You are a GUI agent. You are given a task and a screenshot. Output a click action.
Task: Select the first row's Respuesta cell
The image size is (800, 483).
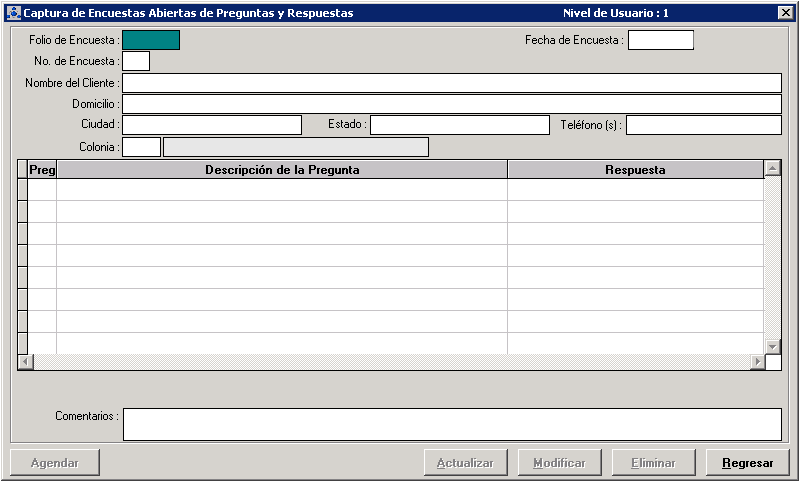635,190
